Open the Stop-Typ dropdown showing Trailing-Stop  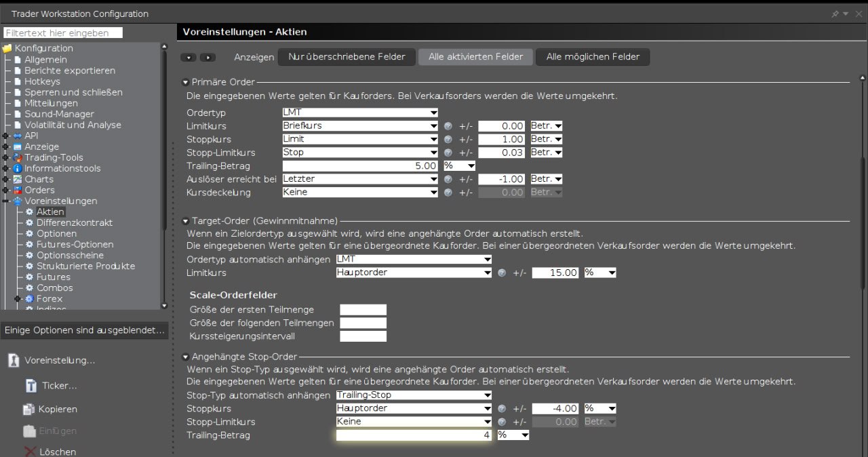414,395
